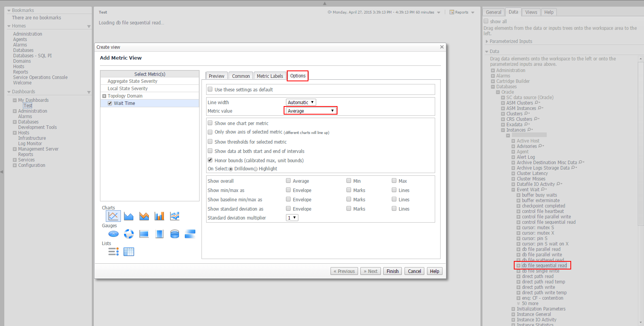The height and width of the screenshot is (326, 644).
Task: Select the Highlight radio option
Action: click(256, 169)
